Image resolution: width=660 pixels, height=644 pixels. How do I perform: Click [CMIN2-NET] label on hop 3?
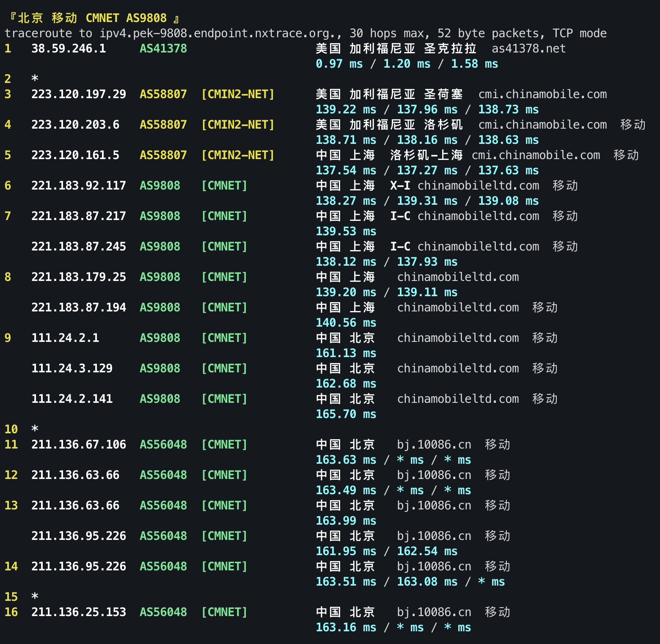point(238,94)
